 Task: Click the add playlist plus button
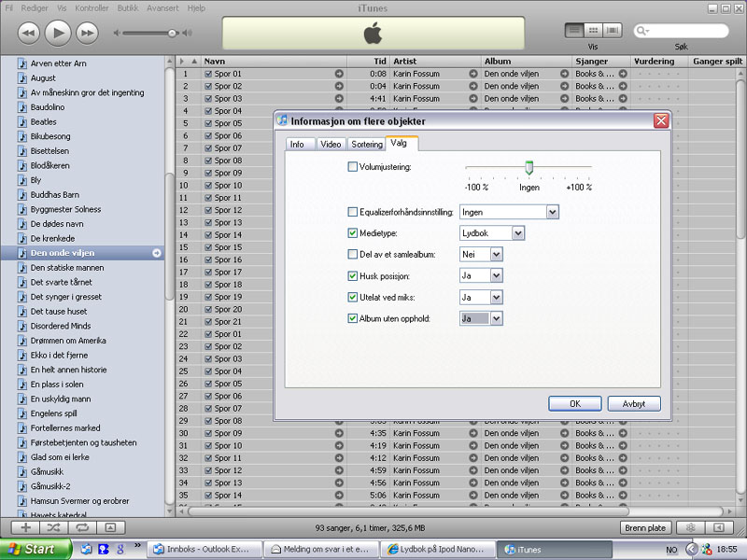point(26,527)
